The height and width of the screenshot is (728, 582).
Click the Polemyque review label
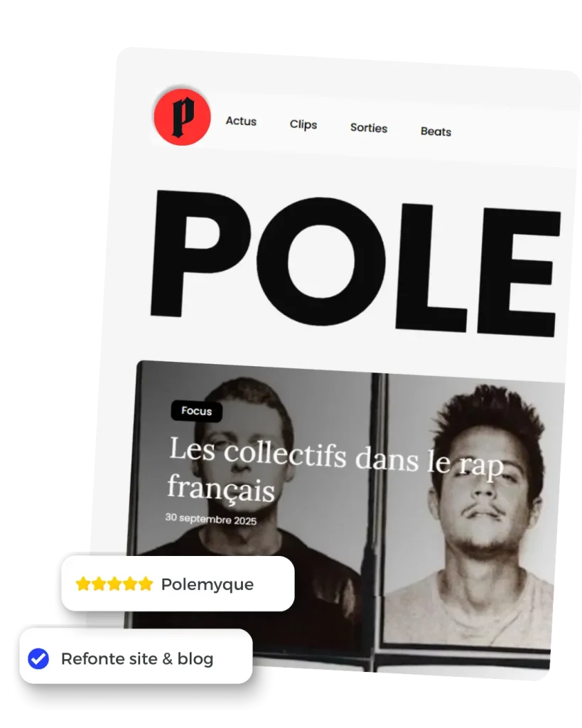208,584
